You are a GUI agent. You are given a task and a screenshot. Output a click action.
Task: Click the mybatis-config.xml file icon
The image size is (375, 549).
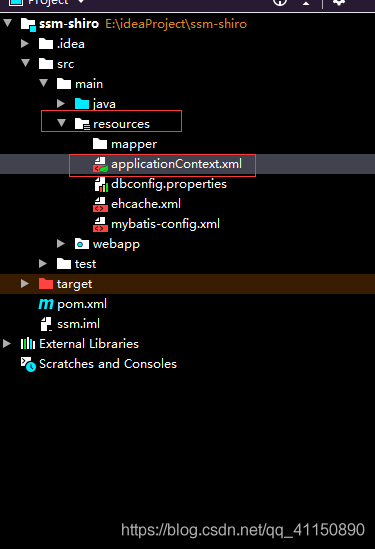tap(100, 224)
